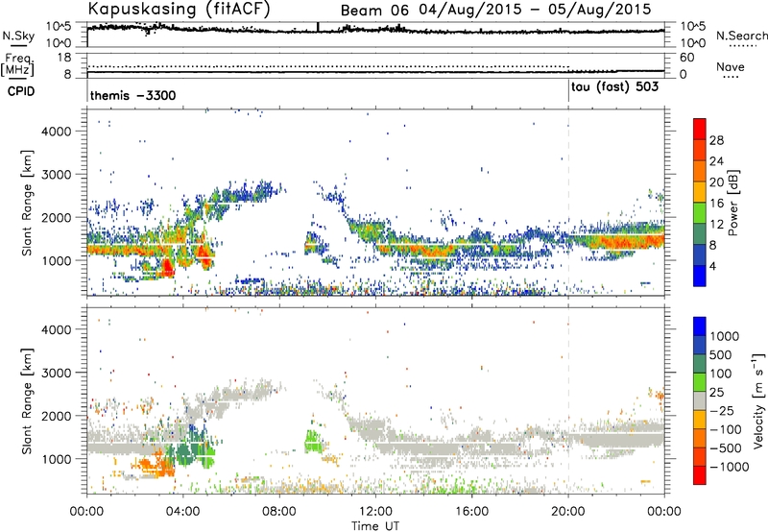The height and width of the screenshot is (532, 768).
Task: Click the '08:00' time axis tick label
Action: click(279, 512)
